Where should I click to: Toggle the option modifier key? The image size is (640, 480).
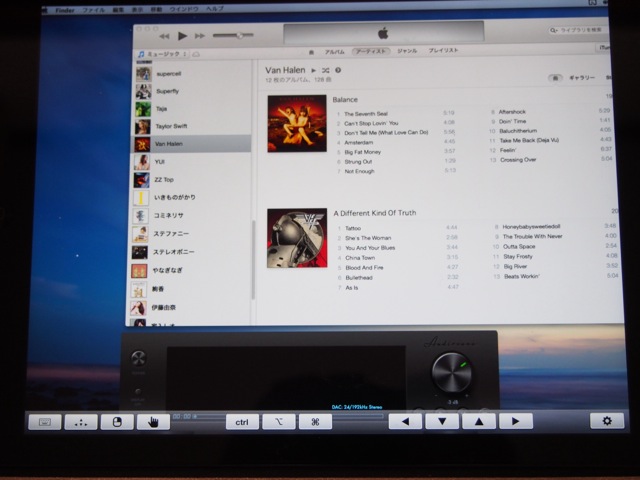[x=279, y=422]
